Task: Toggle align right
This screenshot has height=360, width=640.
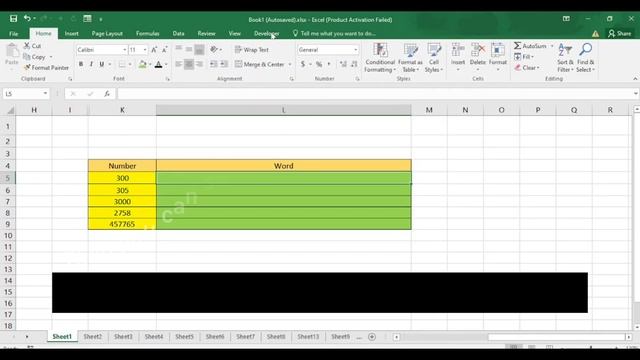Action: point(199,64)
